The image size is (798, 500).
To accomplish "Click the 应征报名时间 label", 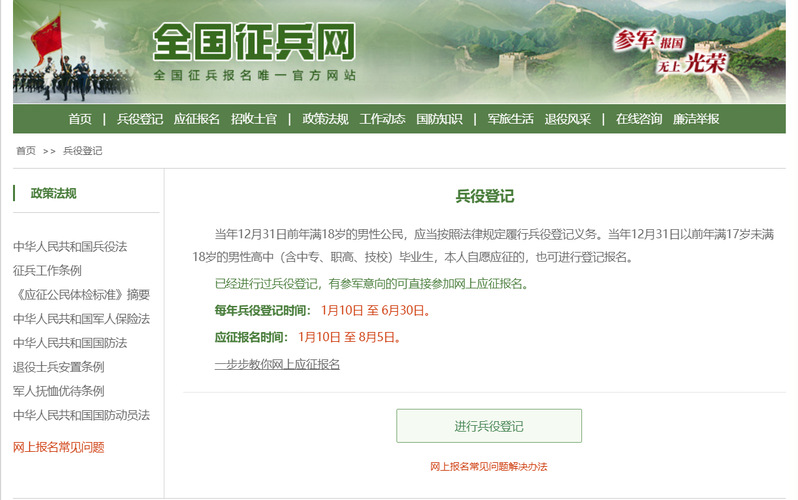I will point(251,337).
